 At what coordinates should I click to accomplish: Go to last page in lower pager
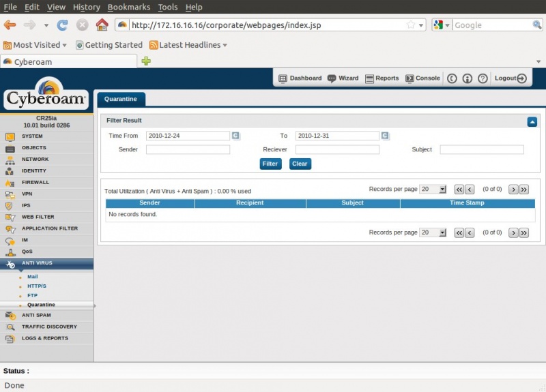tap(523, 232)
